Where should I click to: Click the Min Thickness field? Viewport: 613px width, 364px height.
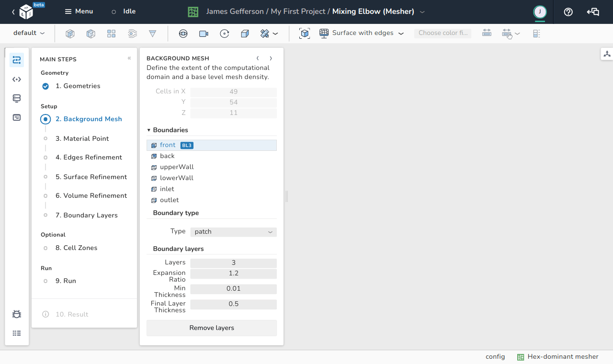[x=233, y=289]
